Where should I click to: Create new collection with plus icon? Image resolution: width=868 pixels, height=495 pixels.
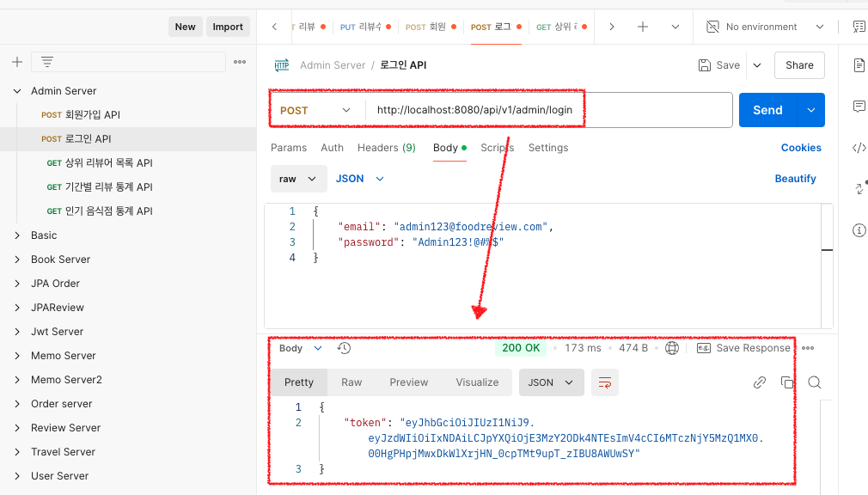(x=17, y=62)
